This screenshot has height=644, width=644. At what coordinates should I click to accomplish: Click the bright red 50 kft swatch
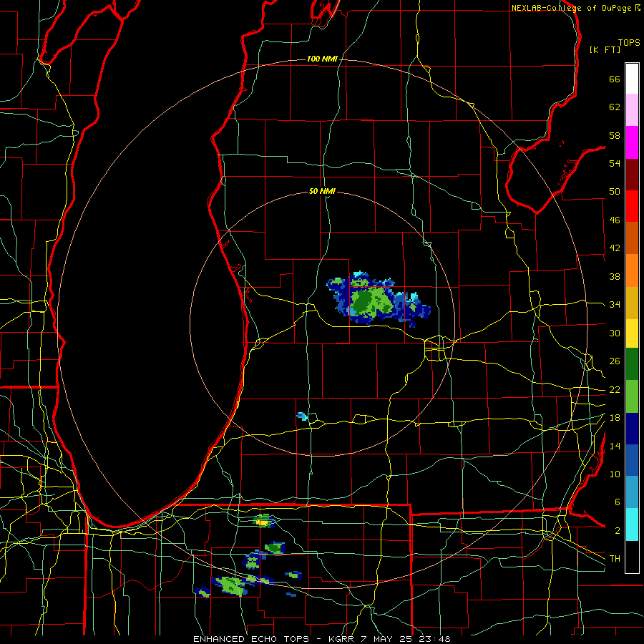[x=632, y=206]
